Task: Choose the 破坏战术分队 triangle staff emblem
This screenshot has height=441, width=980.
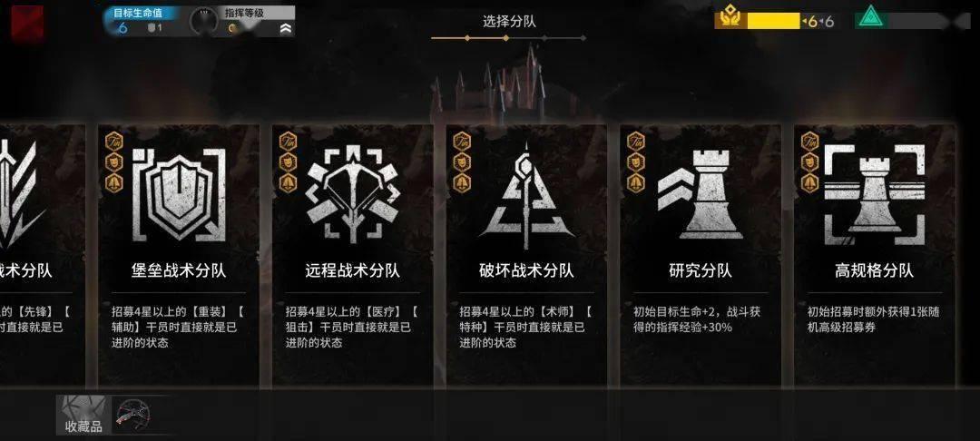Action: 526,197
